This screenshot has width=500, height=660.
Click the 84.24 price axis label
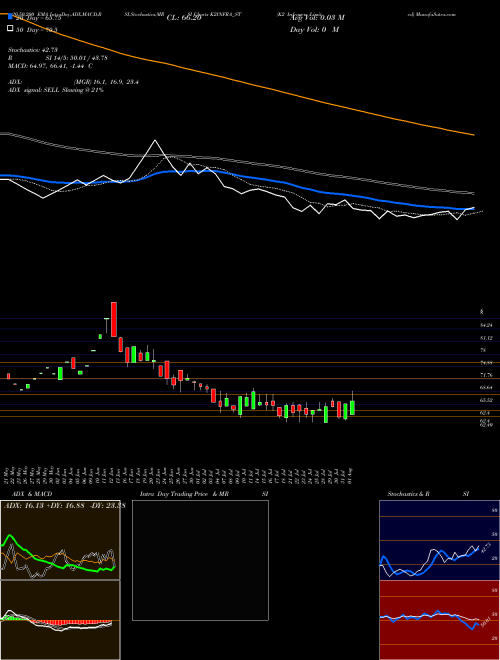(486, 325)
